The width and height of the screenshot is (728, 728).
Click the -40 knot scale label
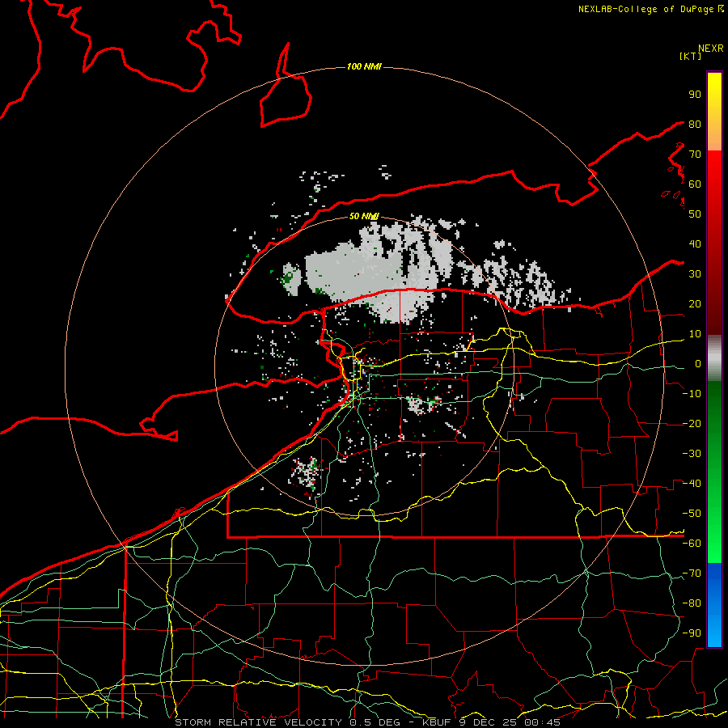(692, 484)
